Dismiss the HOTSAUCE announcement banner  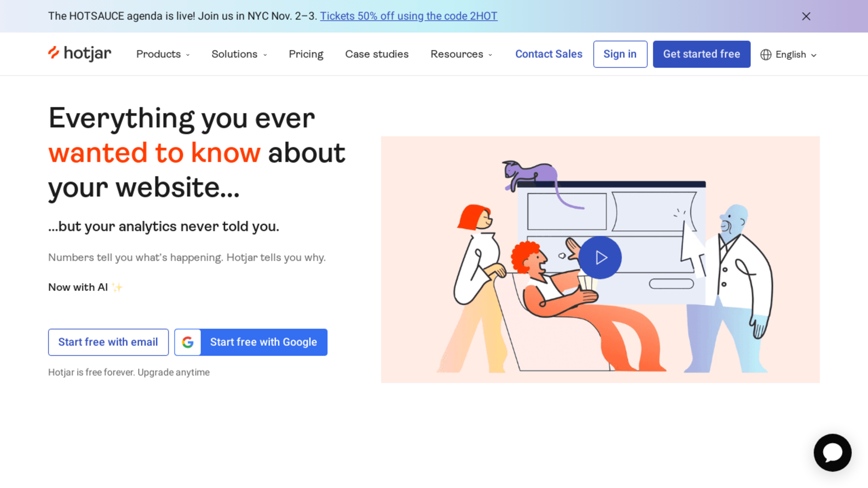pos(806,16)
